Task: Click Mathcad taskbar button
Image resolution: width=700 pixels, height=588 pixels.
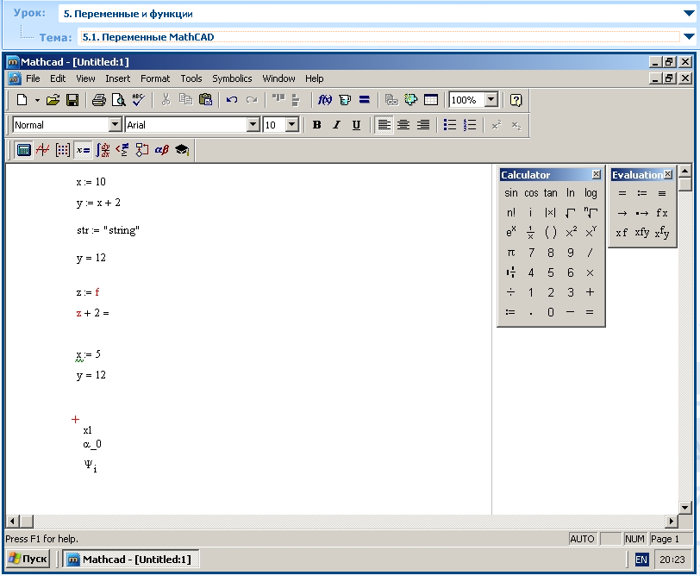Action: (x=129, y=559)
